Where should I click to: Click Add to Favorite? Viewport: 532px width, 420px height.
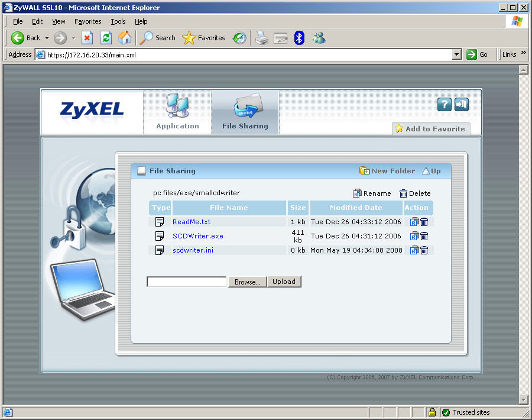pyautogui.click(x=431, y=129)
